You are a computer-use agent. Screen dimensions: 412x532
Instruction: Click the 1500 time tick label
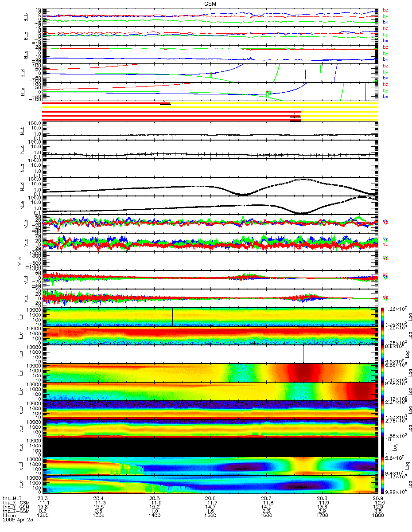(x=210, y=516)
